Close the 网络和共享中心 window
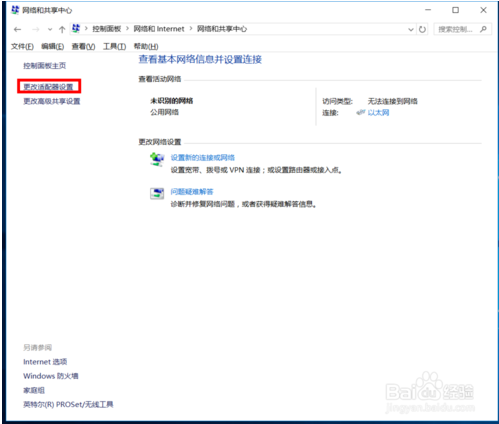499x424 pixels. click(x=483, y=10)
